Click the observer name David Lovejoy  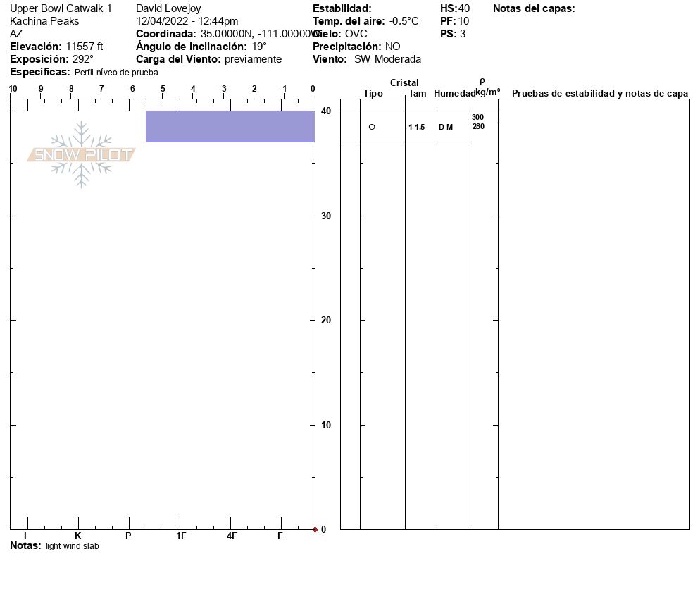pyautogui.click(x=168, y=8)
